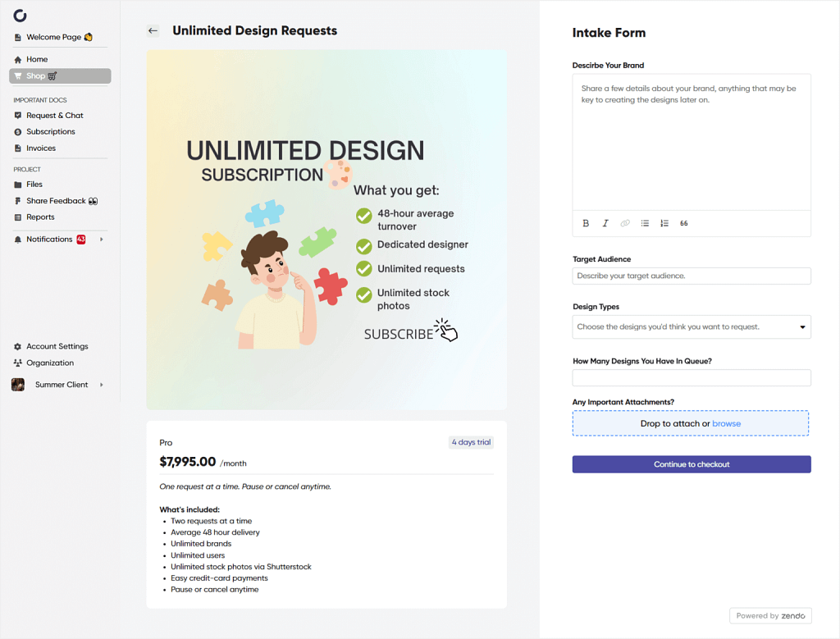
Task: Open the Reports section
Action: point(59,217)
